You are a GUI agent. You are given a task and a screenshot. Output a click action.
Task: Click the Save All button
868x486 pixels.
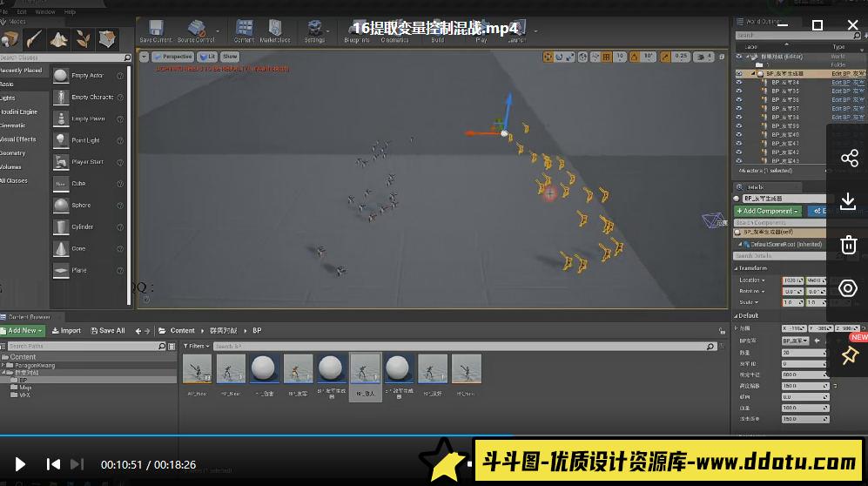tap(108, 330)
